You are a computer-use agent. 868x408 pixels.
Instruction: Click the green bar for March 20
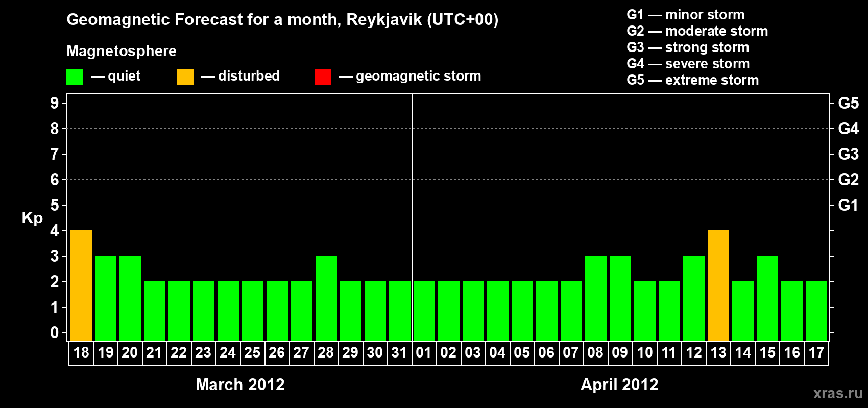(130, 298)
